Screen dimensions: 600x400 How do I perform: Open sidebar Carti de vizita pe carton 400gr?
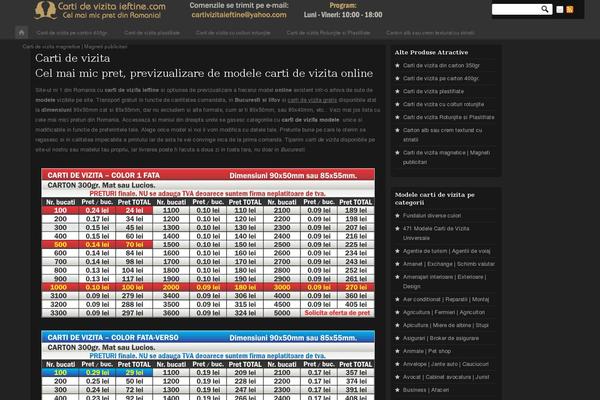tap(441, 78)
